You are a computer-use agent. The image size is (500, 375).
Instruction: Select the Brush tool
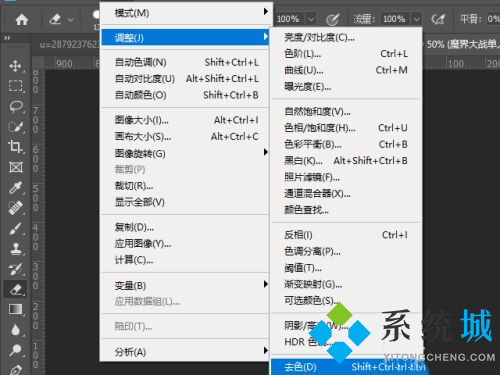click(16, 229)
